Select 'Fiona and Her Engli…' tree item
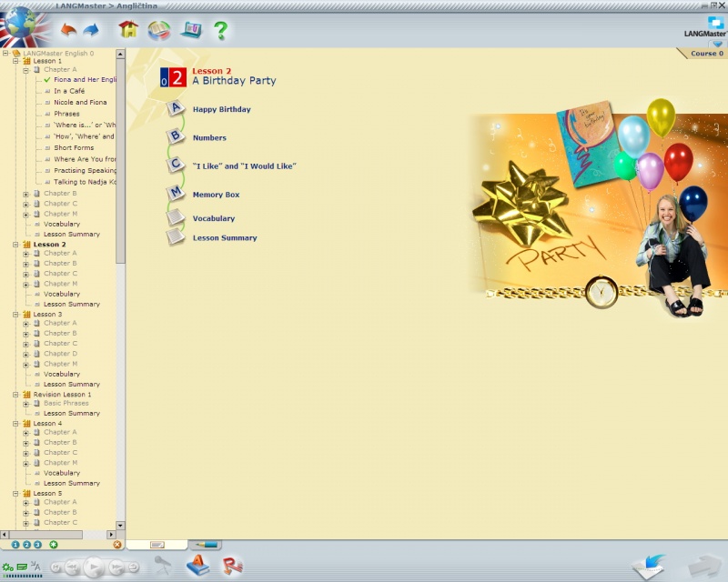This screenshot has width=728, height=582. tap(85, 80)
